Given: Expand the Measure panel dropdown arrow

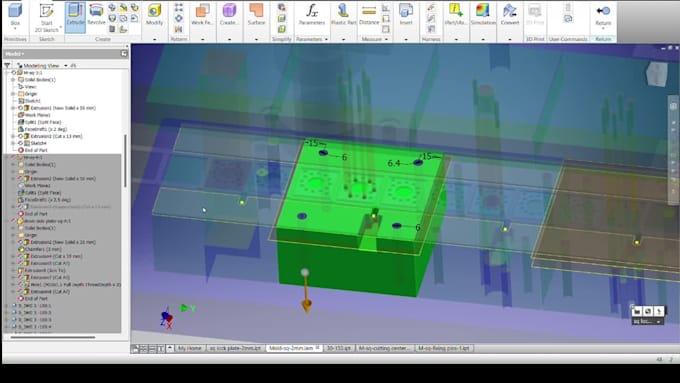Looking at the screenshot, I should click(x=386, y=39).
